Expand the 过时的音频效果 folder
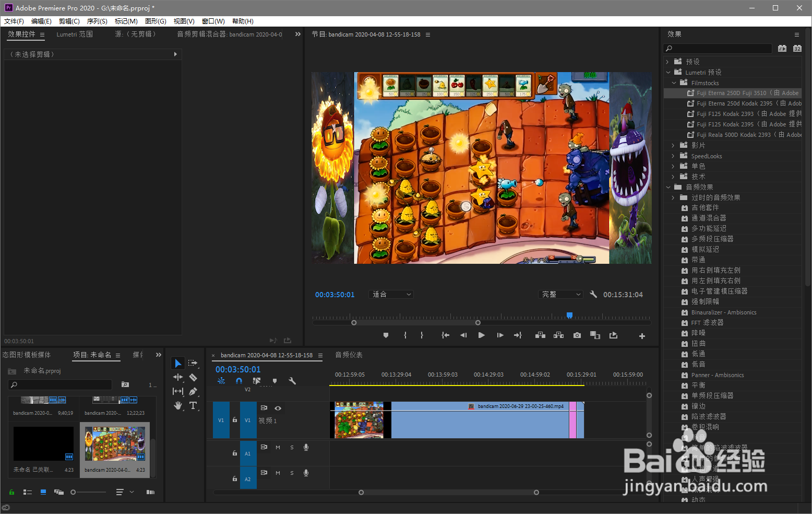Image resolution: width=812 pixels, height=514 pixels. point(673,197)
